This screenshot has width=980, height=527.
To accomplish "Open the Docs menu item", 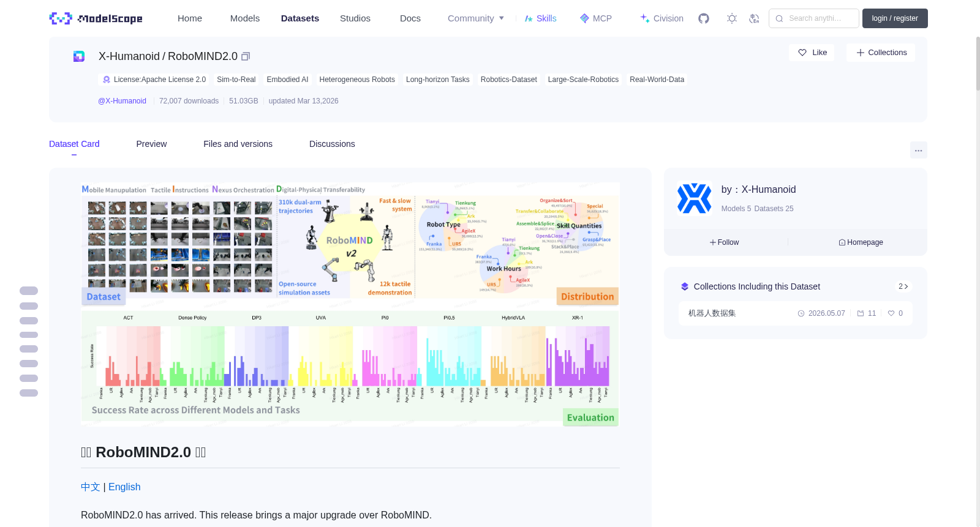I will point(410,18).
